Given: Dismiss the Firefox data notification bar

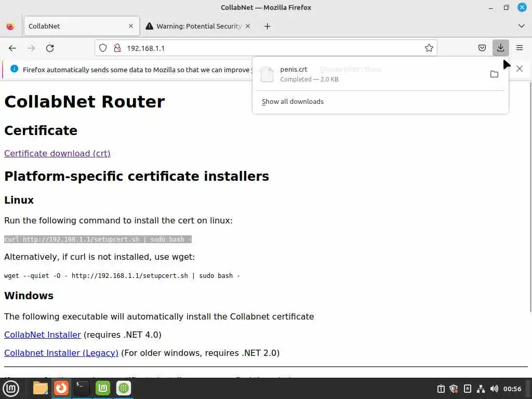Looking at the screenshot, I should [x=519, y=69].
